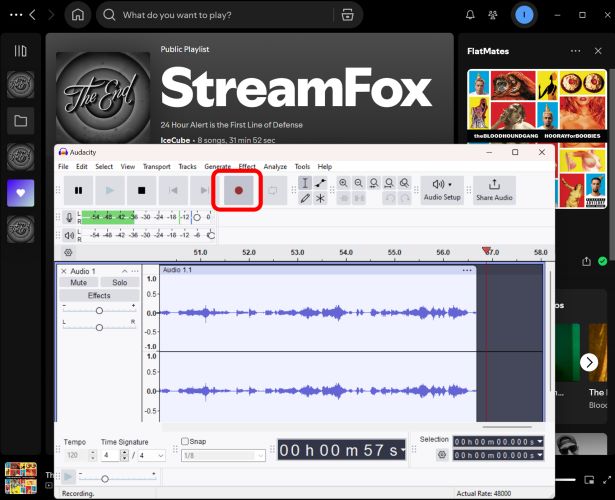Click the Zoom In magnifier
The height and width of the screenshot is (500, 615).
click(343, 183)
